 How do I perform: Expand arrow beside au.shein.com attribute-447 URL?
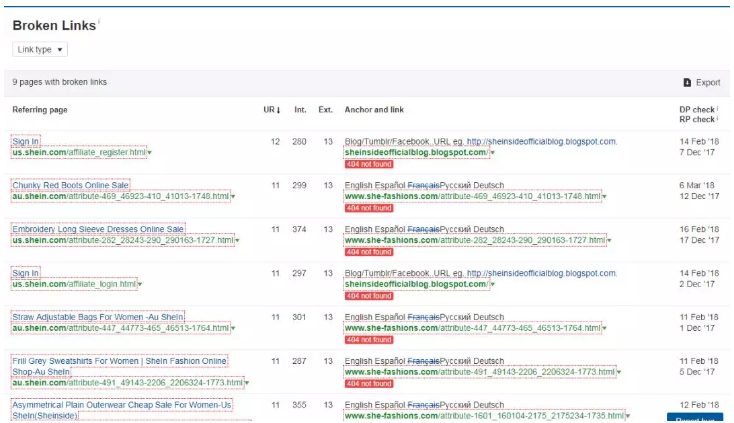pyautogui.click(x=233, y=329)
